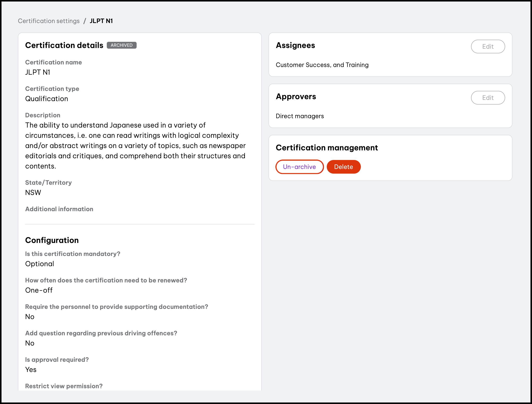Edit the Approvers section

488,98
